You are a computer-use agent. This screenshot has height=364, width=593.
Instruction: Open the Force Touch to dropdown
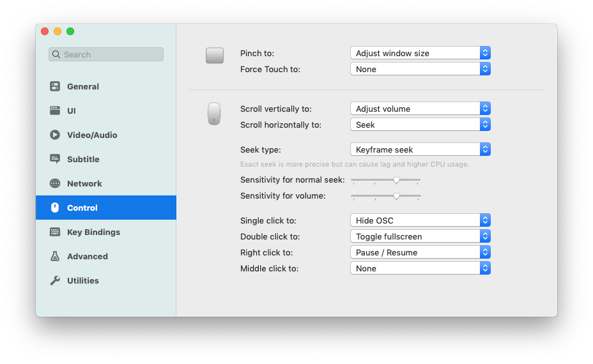coord(420,69)
